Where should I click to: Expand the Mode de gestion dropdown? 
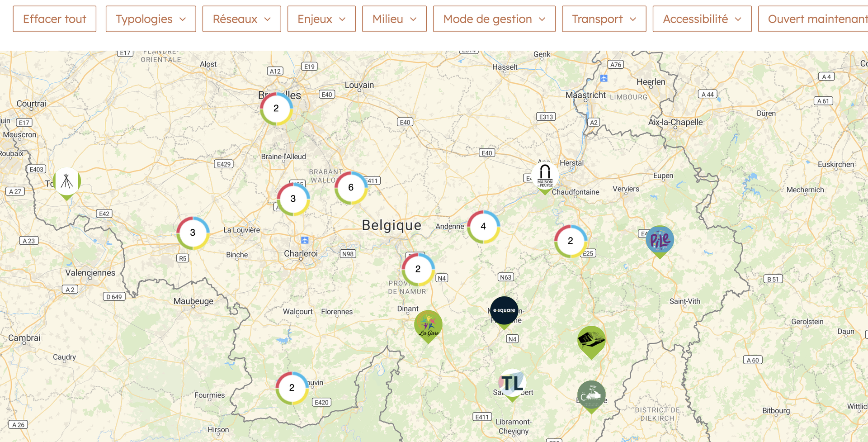coord(494,19)
